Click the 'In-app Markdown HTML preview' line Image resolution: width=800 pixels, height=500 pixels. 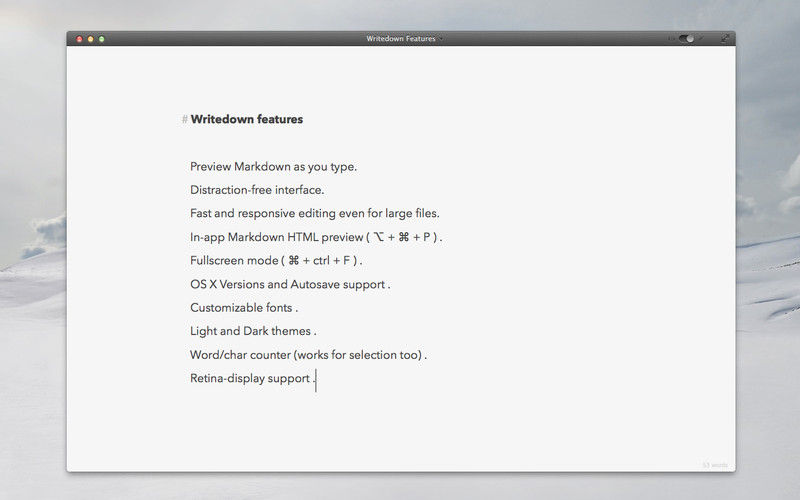[316, 237]
